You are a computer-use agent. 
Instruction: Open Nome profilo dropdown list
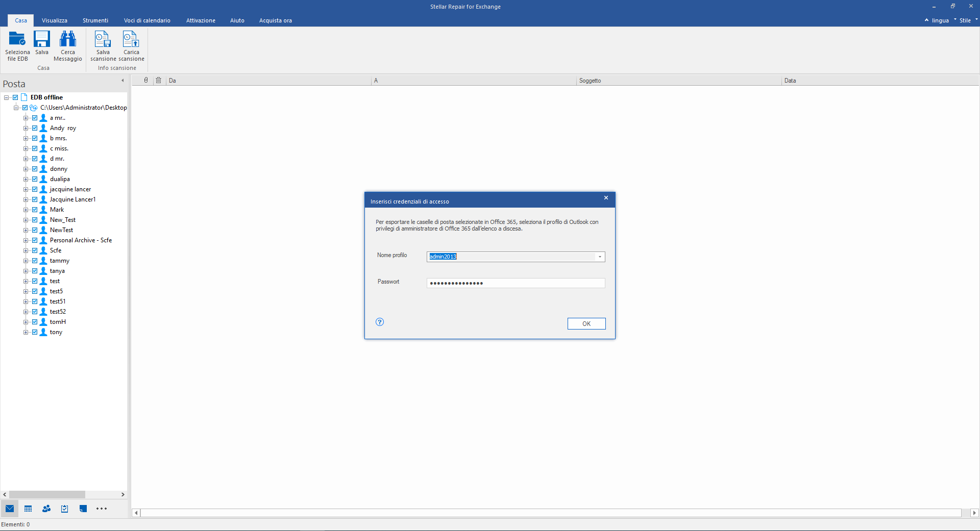pyautogui.click(x=600, y=257)
